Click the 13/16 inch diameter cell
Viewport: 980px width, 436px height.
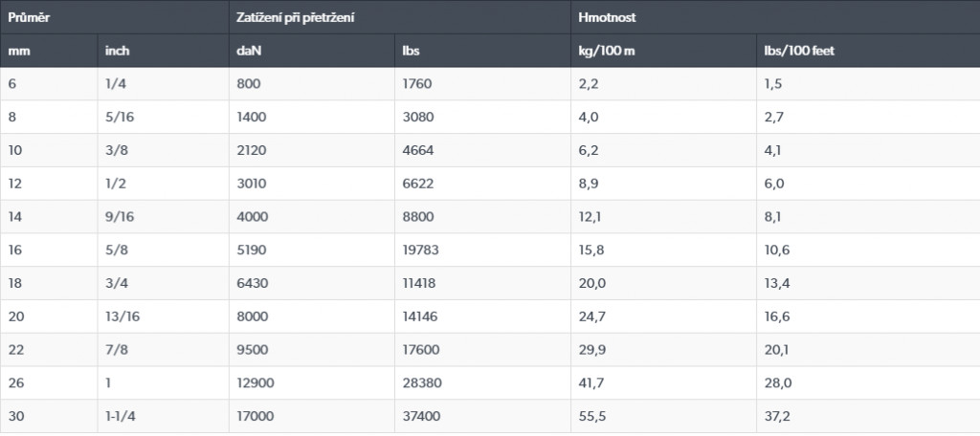pos(122,316)
